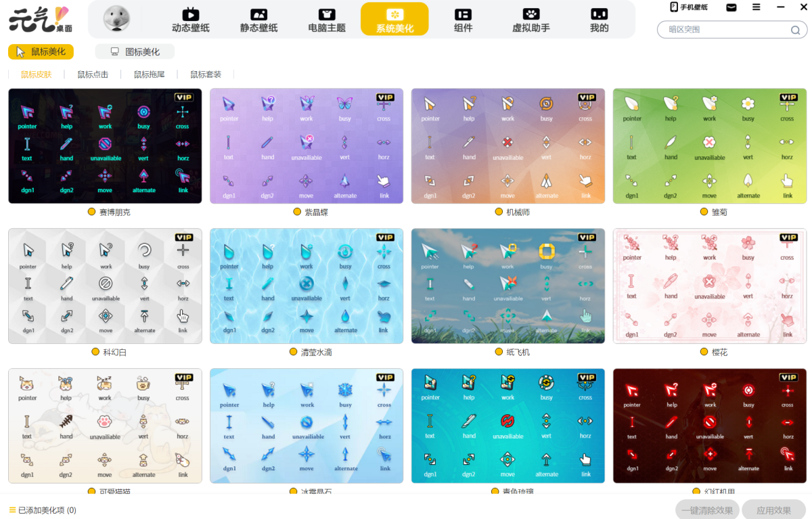Click the 紫晶蝶 skin name label
The width and height of the screenshot is (812, 519).
point(316,212)
